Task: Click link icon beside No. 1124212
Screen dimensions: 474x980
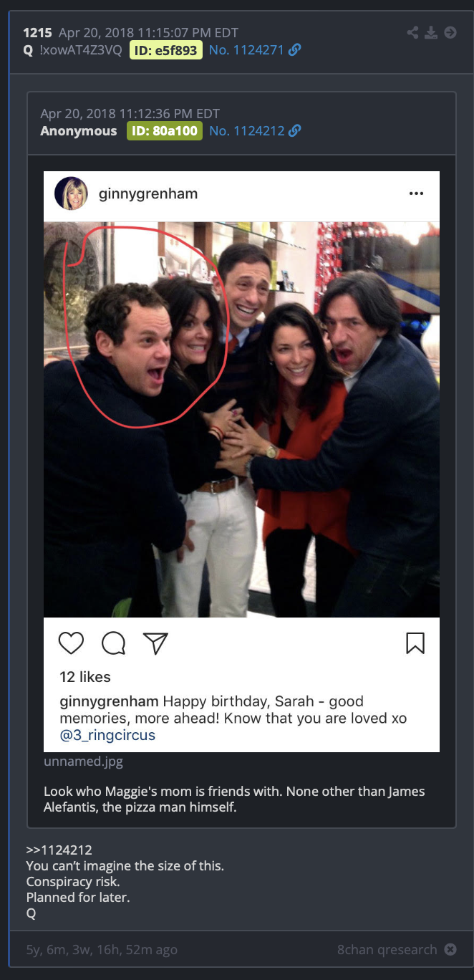Action: point(294,131)
